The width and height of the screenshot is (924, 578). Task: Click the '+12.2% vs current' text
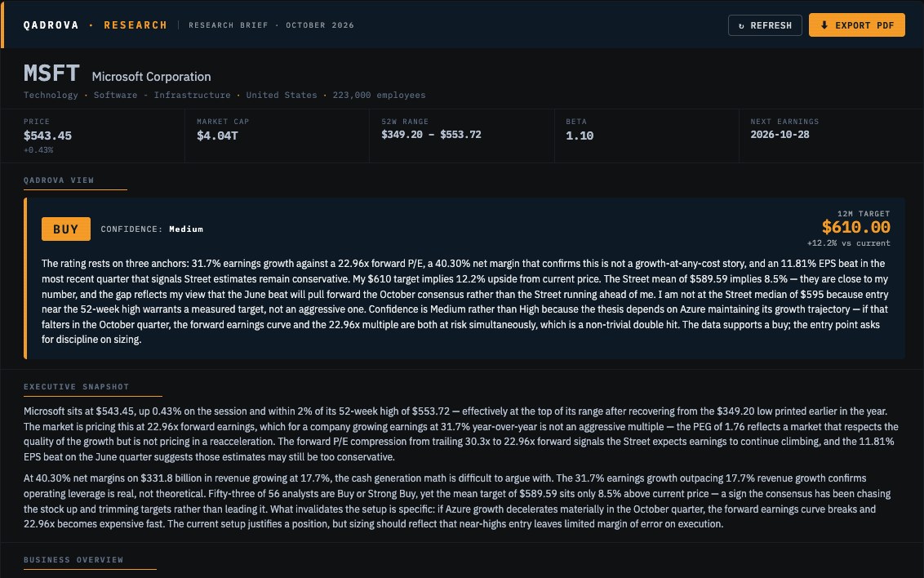pyautogui.click(x=849, y=243)
